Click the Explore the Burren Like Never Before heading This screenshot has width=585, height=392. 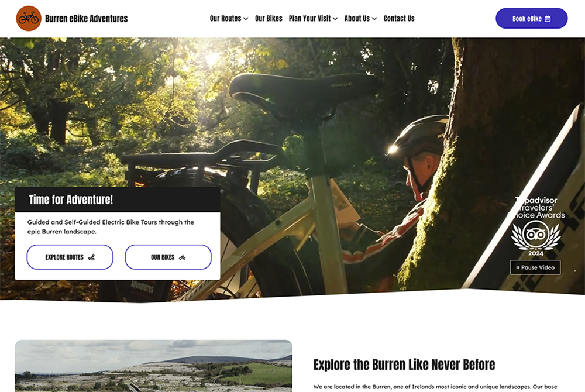(x=404, y=365)
